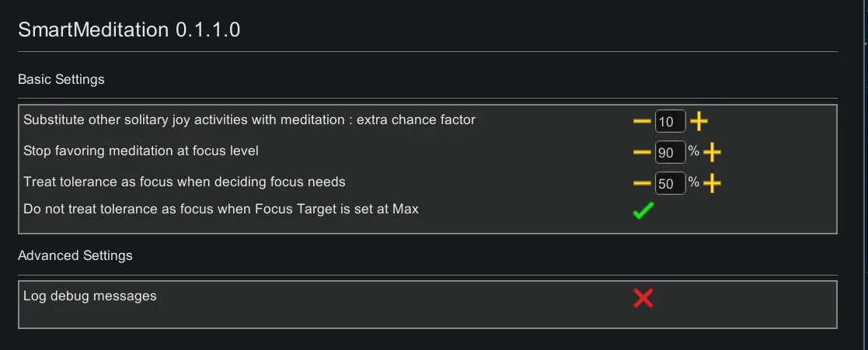868x350 pixels.
Task: Decrease the extra chance factor value
Action: click(642, 122)
